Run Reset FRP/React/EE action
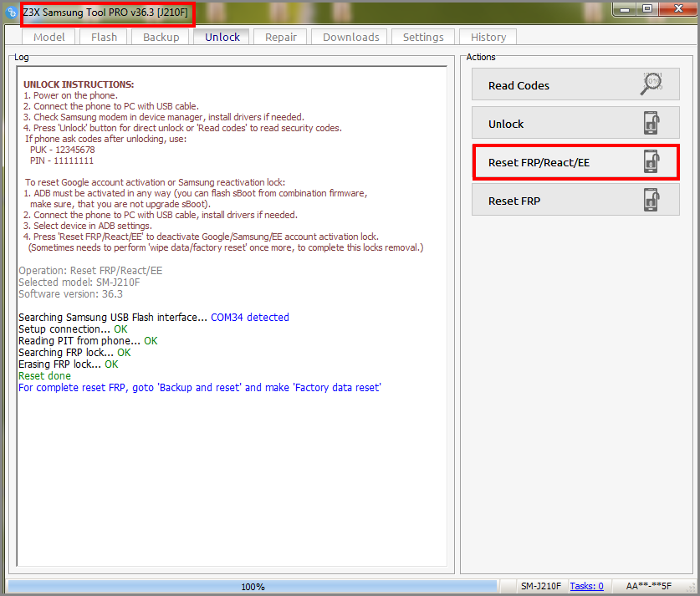This screenshot has height=596, width=700. pos(575,162)
